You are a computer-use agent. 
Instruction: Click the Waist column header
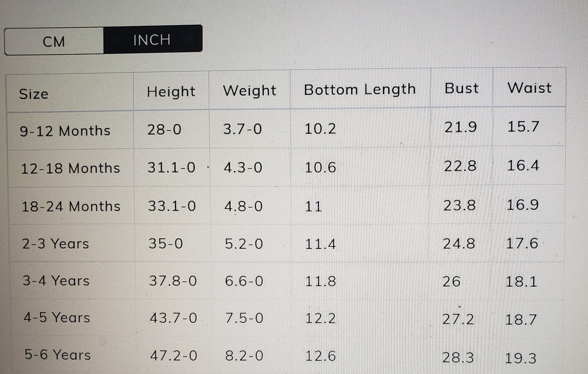[529, 88]
